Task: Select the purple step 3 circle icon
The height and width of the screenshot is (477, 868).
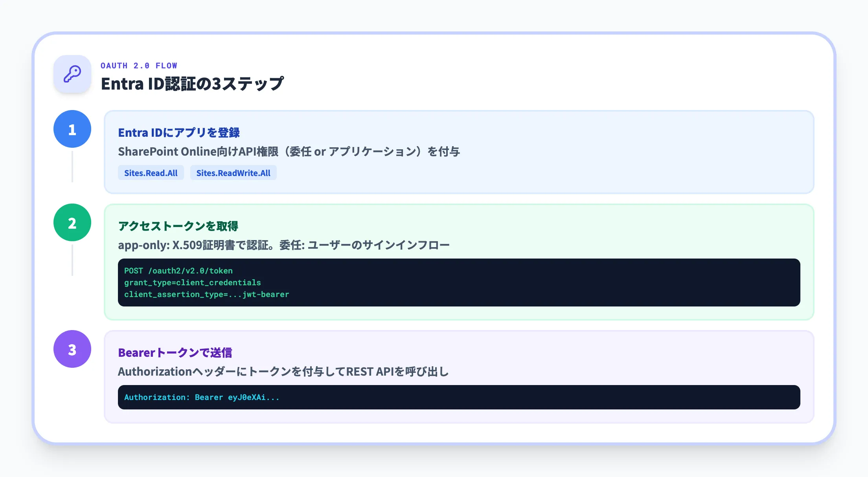Action: pyautogui.click(x=72, y=349)
